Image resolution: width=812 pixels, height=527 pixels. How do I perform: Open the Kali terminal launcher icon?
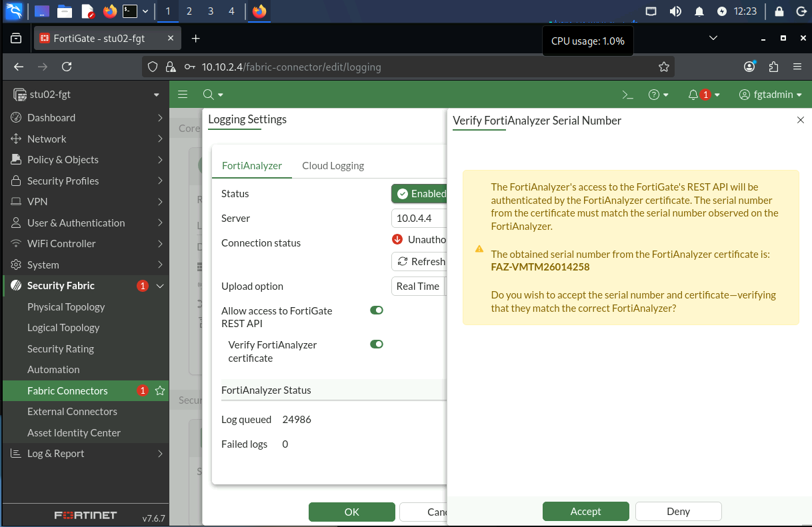point(131,11)
